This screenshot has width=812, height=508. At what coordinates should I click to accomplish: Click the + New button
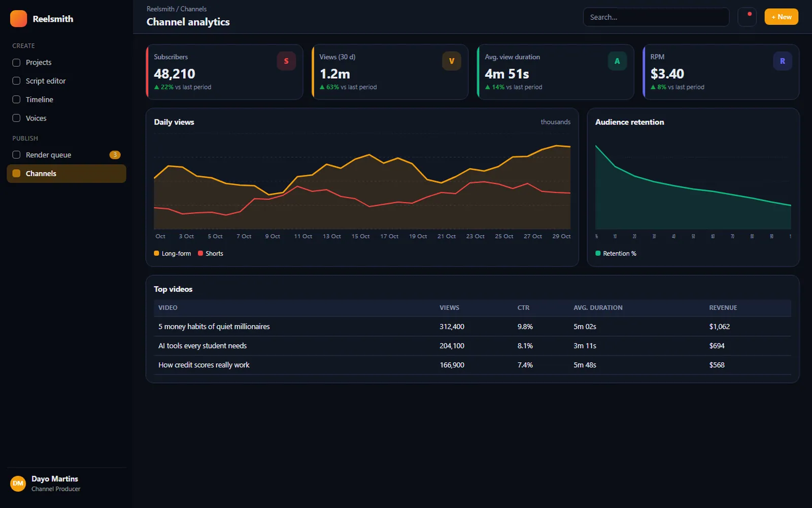point(782,17)
